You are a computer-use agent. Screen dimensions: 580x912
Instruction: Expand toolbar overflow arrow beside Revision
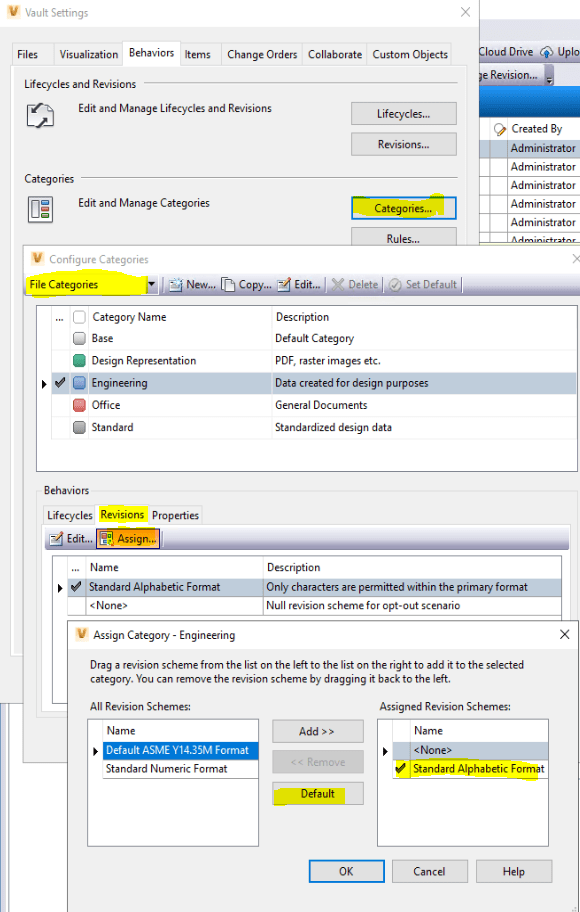550,77
